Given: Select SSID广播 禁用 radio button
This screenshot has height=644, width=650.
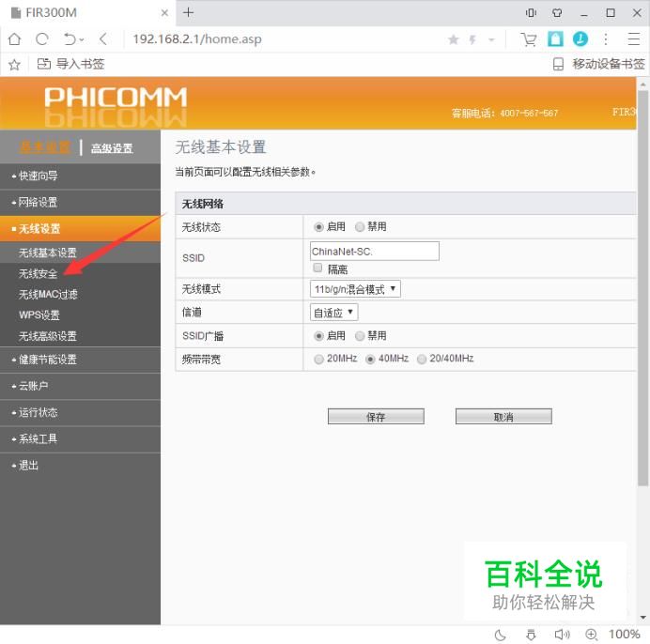Looking at the screenshot, I should click(x=360, y=336).
